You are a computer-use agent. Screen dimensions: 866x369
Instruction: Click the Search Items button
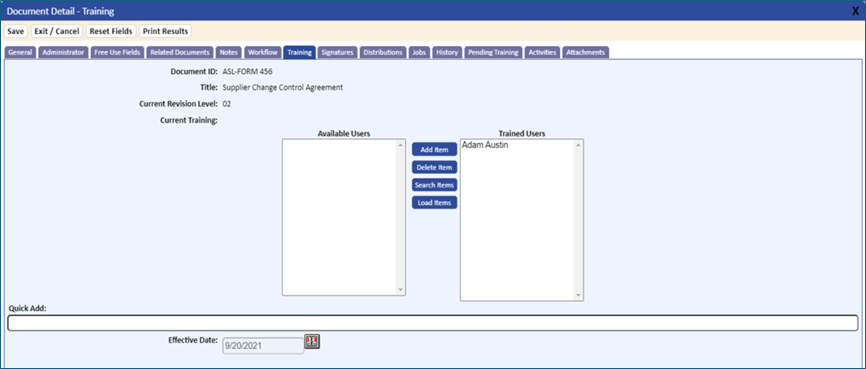click(x=434, y=185)
